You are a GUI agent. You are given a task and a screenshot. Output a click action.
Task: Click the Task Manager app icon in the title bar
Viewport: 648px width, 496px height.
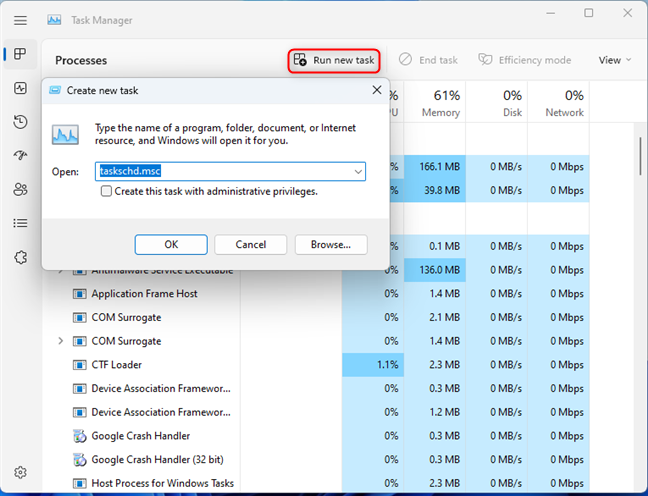(54, 20)
